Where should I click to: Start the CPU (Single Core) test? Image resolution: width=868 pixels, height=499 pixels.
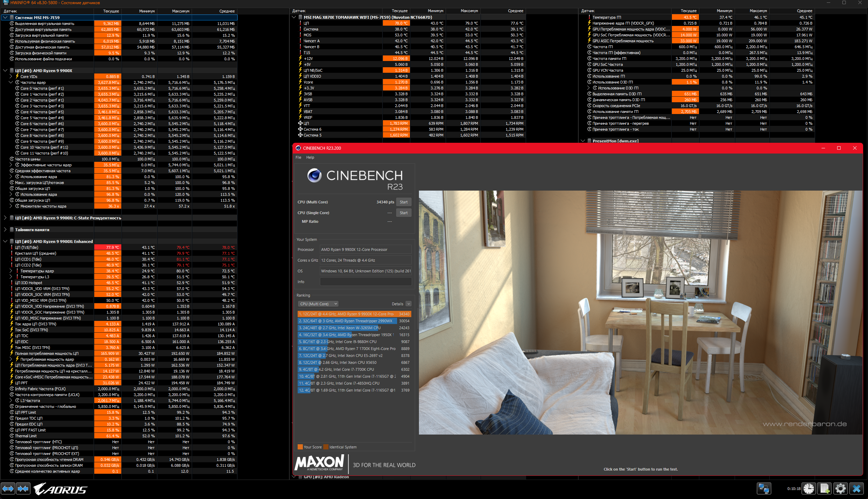click(404, 213)
